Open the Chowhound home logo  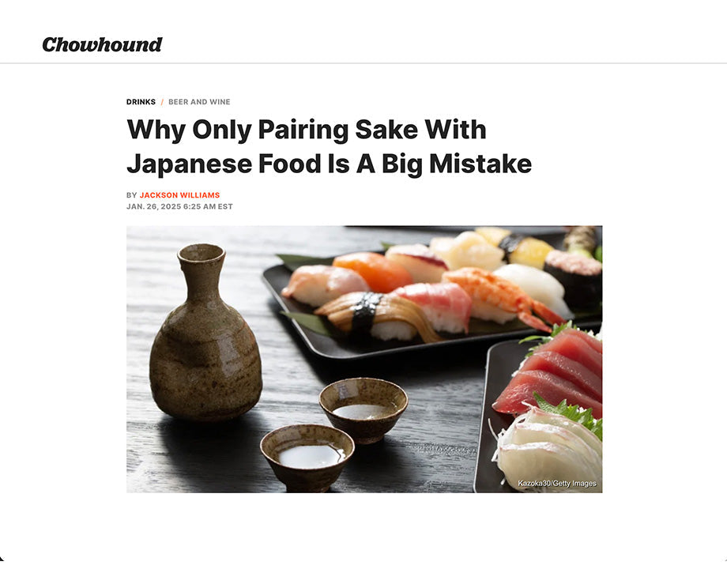tap(102, 44)
